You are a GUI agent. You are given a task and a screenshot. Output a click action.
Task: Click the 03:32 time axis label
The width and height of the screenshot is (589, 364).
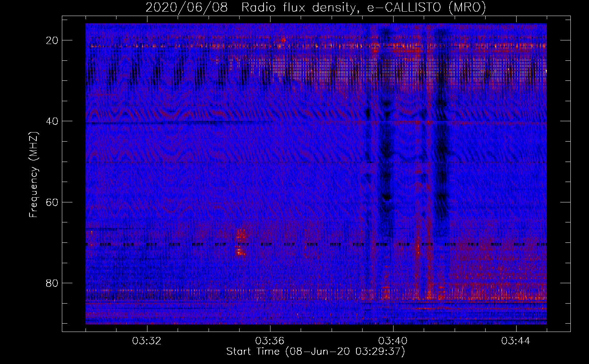pyautogui.click(x=147, y=341)
